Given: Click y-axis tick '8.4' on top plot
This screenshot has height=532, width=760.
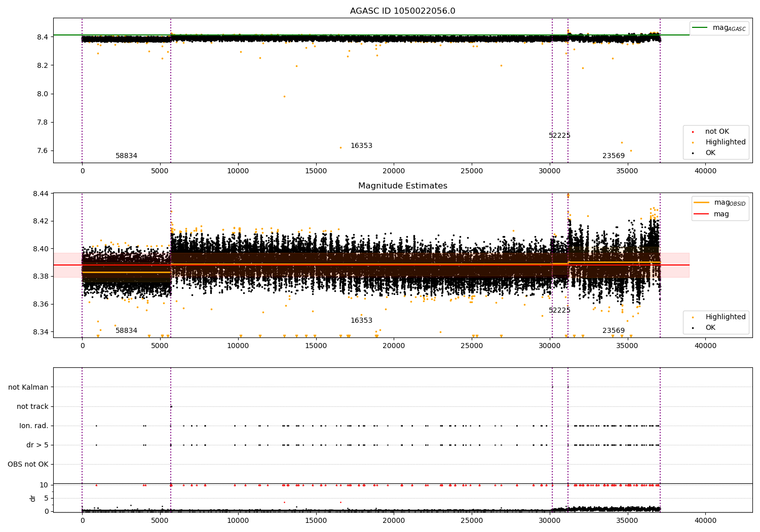Looking at the screenshot, I should click(x=42, y=37).
